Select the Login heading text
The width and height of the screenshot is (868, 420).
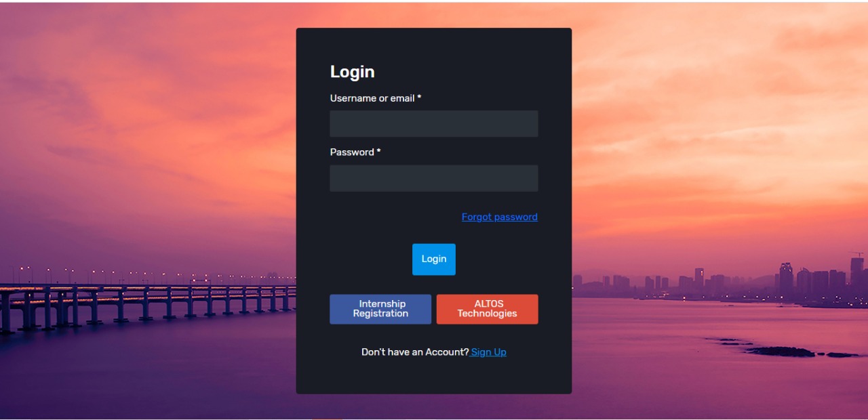pyautogui.click(x=352, y=72)
